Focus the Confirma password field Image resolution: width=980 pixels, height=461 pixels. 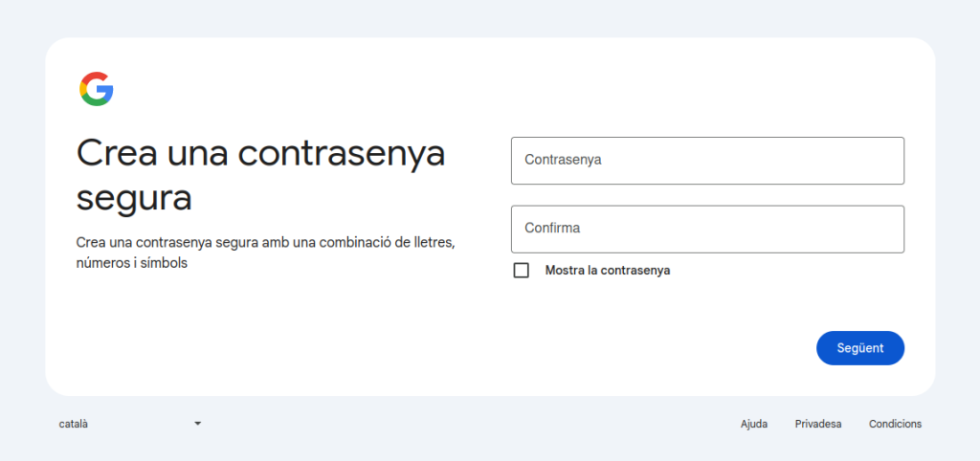coord(707,230)
